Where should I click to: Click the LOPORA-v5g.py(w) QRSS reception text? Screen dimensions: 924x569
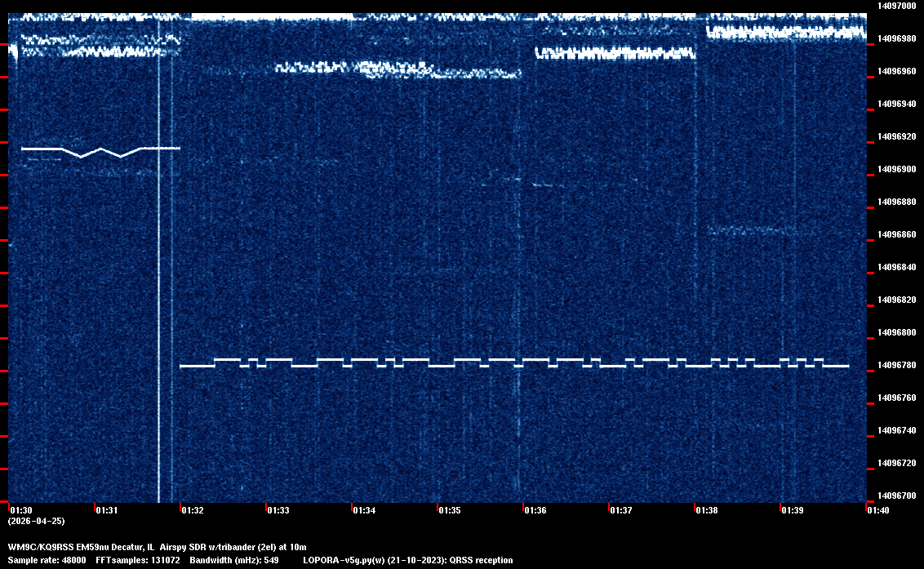pos(408,560)
